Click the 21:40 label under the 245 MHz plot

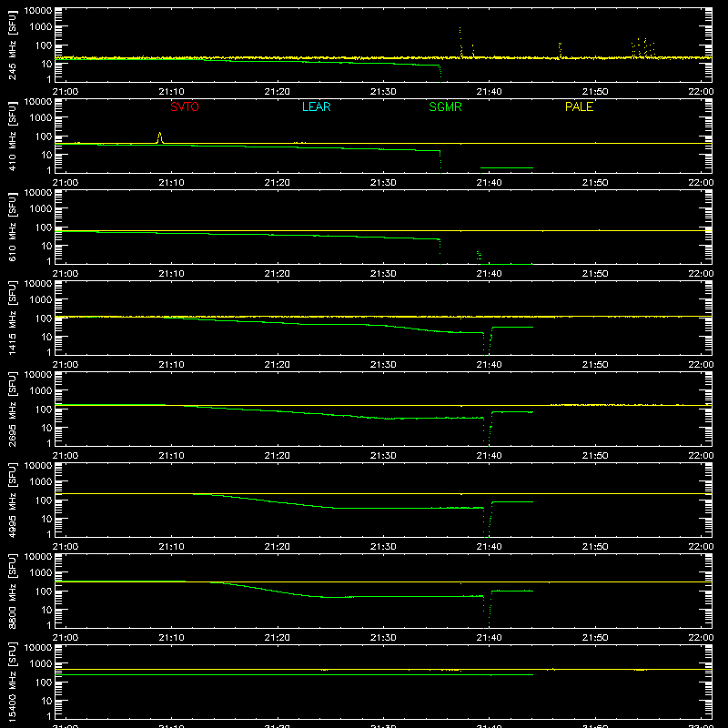click(489, 92)
